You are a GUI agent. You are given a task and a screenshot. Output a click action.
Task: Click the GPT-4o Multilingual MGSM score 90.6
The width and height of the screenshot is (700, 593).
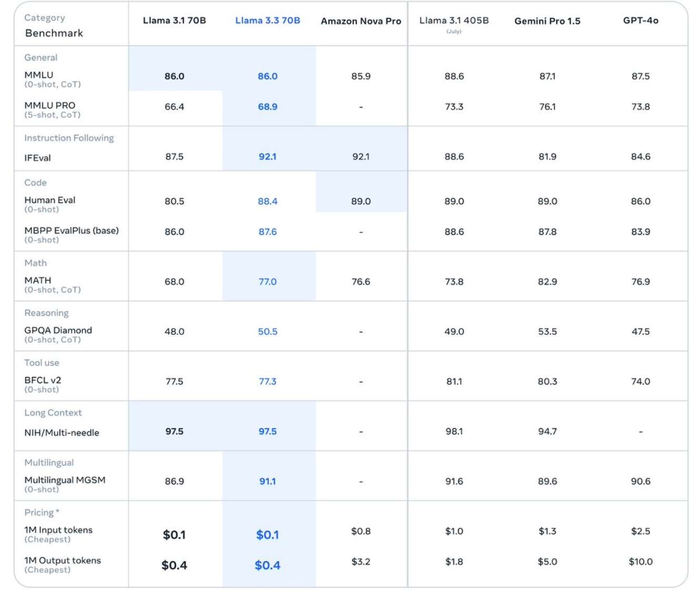click(x=641, y=482)
